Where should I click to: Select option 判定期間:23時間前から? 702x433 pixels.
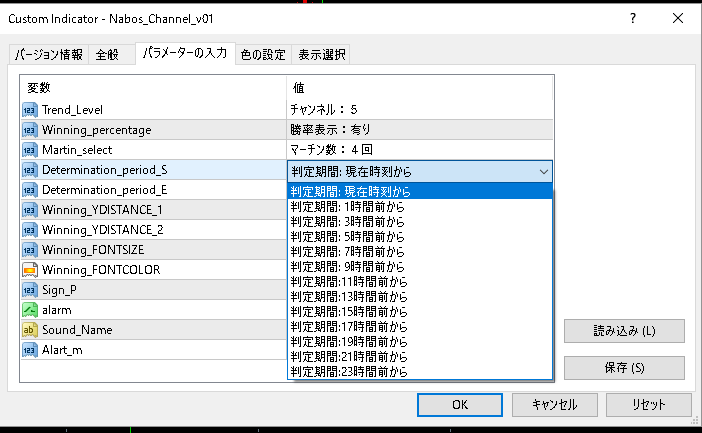pos(419,372)
